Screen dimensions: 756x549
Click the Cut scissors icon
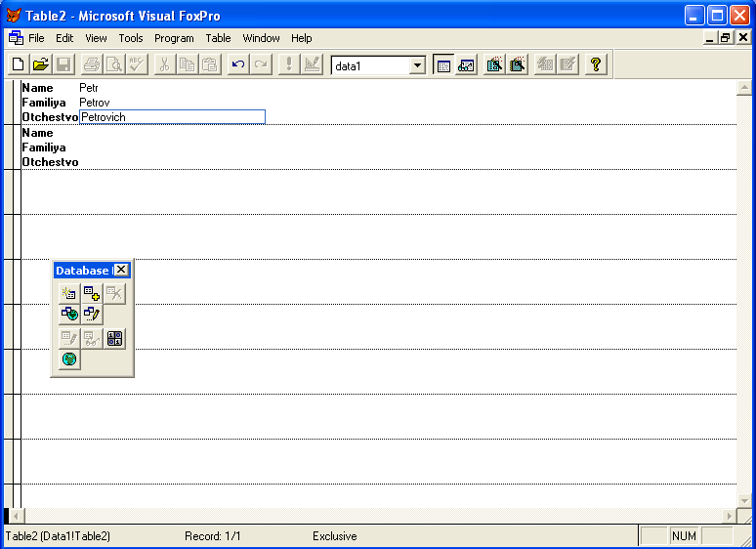(x=164, y=64)
